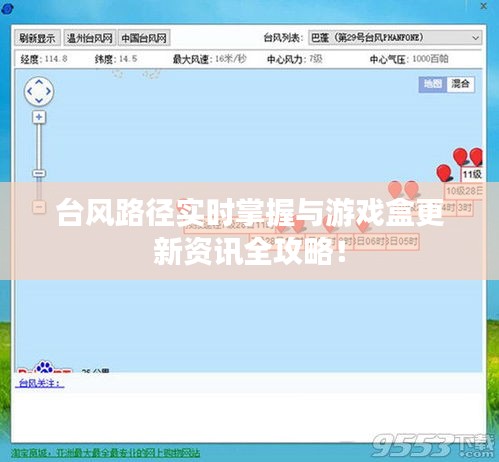Pan the map right with the arrow
The width and height of the screenshot is (499, 462).
coord(48,91)
